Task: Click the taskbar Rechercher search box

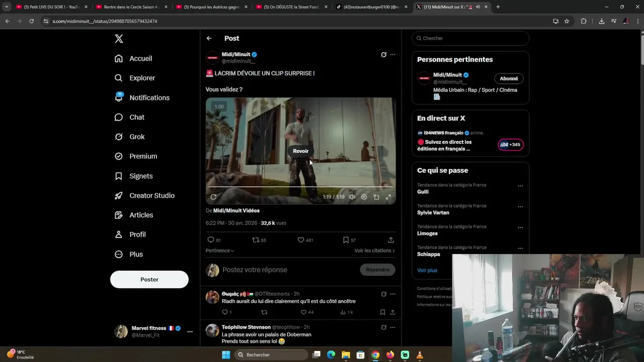Action: [271, 355]
